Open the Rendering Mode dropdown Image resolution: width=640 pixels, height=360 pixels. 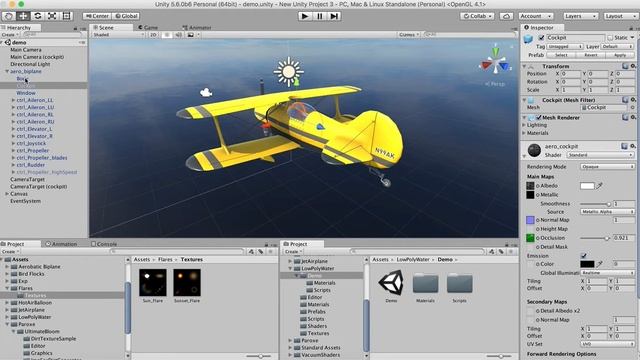[607, 167]
